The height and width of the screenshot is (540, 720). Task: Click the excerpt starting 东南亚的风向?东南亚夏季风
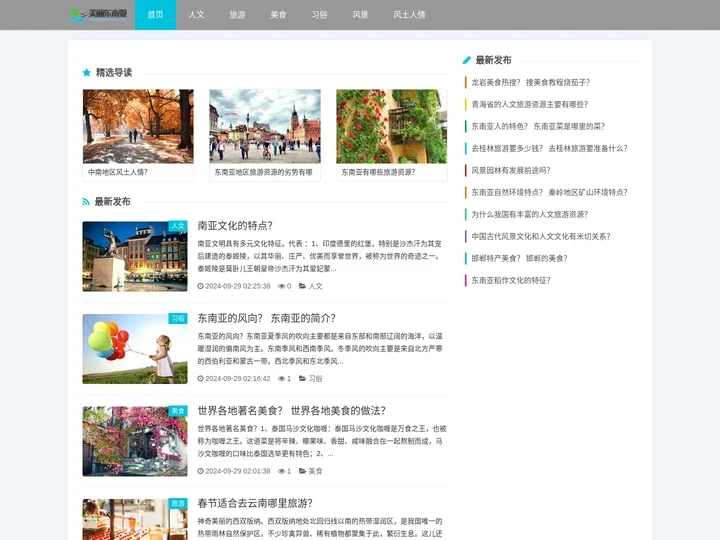pyautogui.click(x=320, y=349)
